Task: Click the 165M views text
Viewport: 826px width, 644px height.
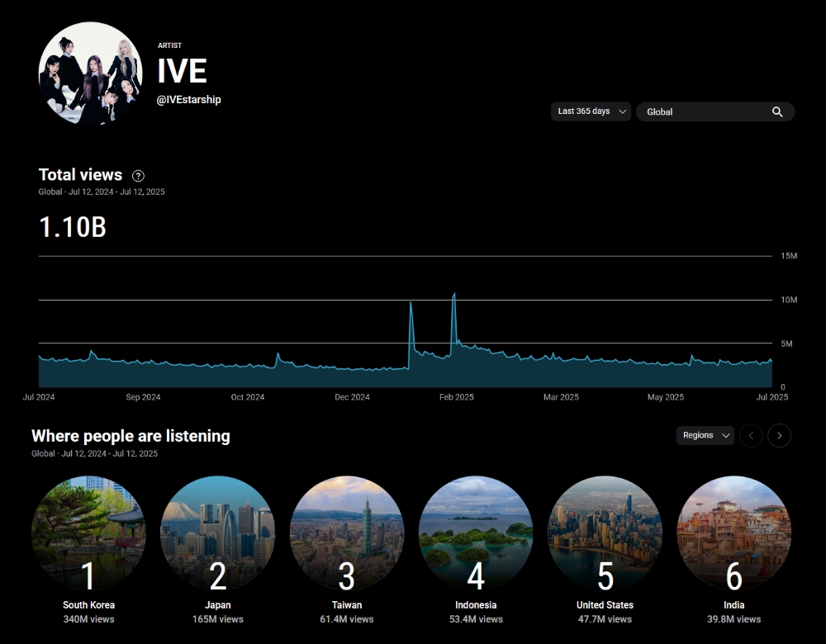Action: tap(217, 619)
